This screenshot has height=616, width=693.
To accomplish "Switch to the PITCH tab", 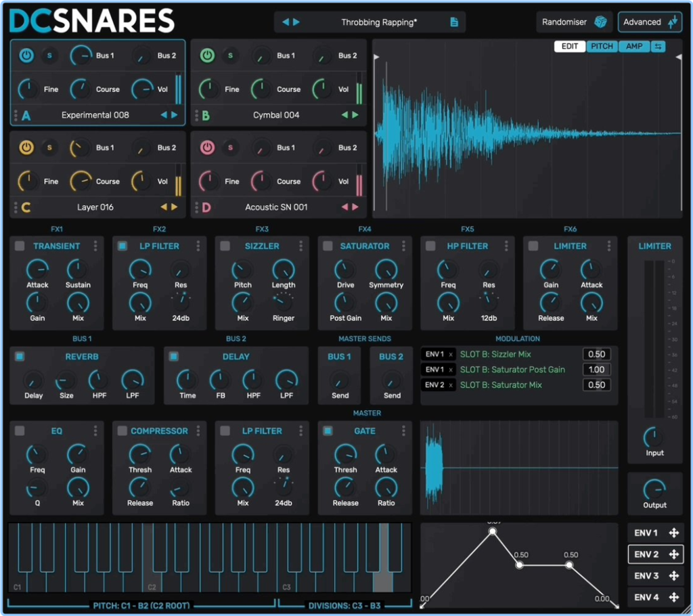I will (602, 47).
